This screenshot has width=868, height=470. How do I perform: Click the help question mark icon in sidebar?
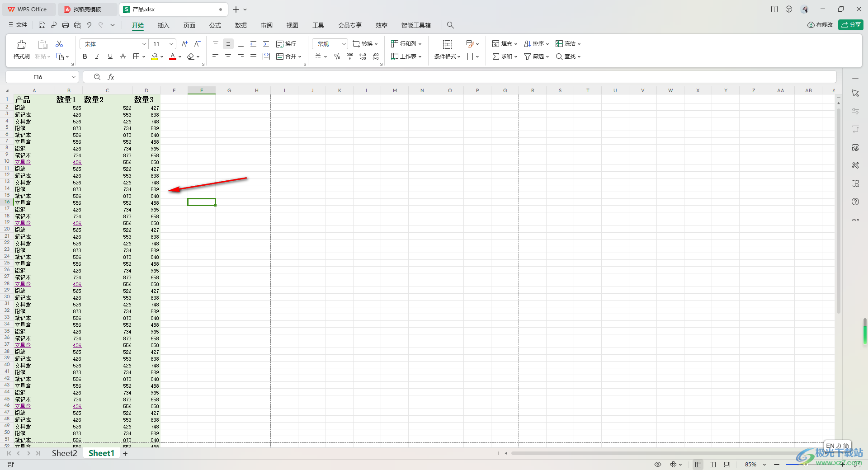pos(855,202)
